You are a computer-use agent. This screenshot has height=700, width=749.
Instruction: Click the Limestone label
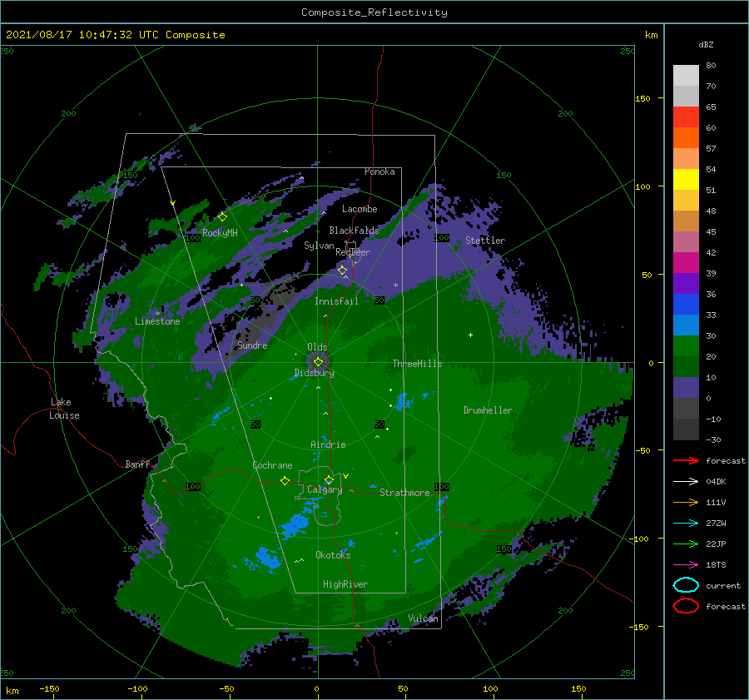[157, 321]
